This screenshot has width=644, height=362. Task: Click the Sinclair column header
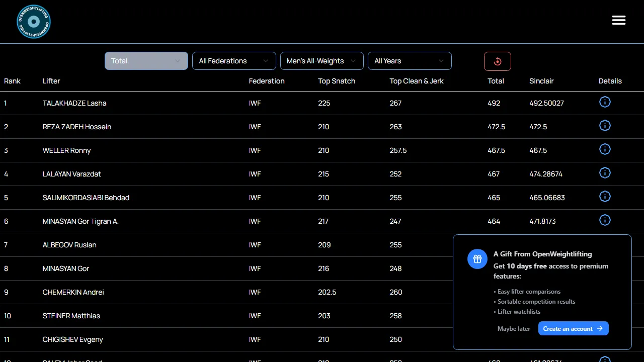point(541,81)
